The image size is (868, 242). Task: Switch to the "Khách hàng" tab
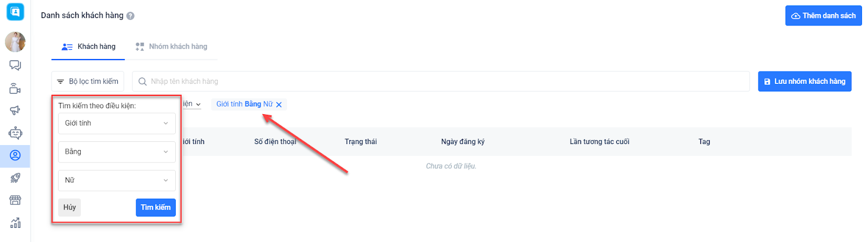tap(88, 47)
